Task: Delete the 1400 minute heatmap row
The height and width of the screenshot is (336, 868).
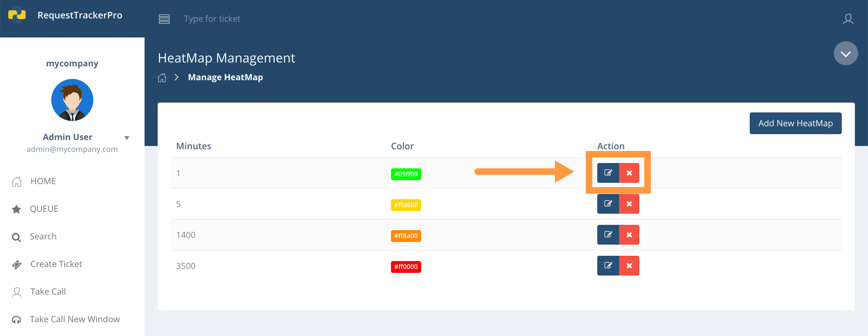Action: point(629,235)
